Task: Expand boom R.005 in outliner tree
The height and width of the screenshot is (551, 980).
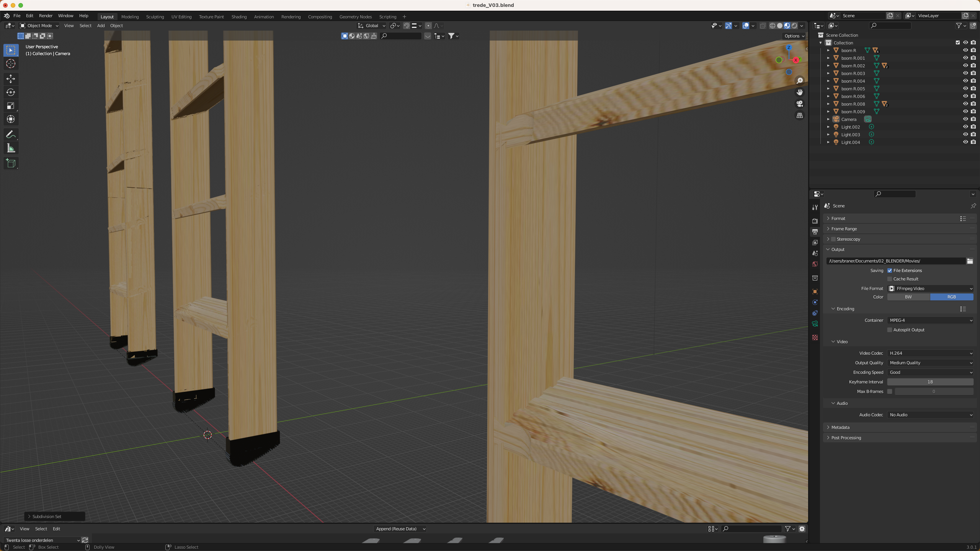Action: (x=828, y=88)
